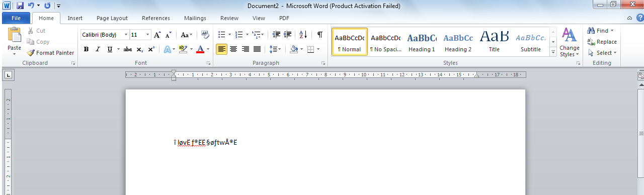Click the Cut button

tap(37, 31)
